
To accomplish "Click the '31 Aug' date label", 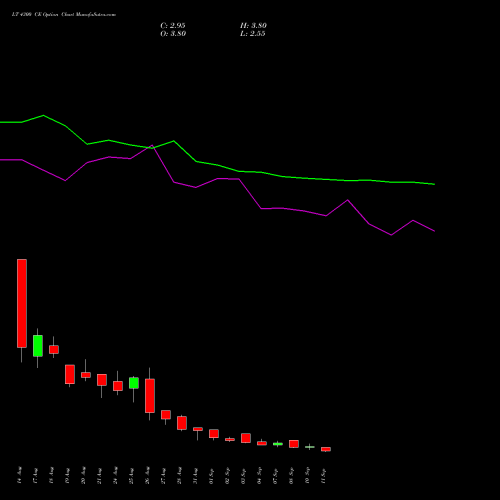I will coord(195,475).
